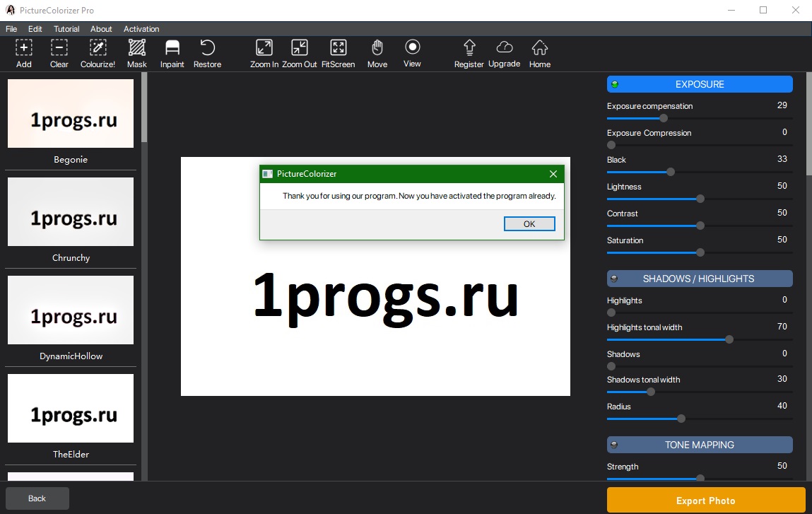Choose the Inpaint tool
This screenshot has height=514, width=812.
[172, 47]
